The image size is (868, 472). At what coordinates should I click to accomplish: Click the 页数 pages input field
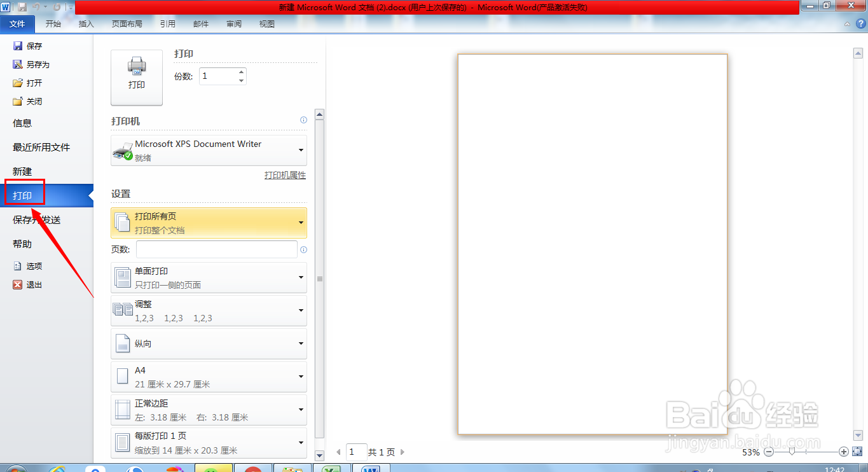(217, 249)
